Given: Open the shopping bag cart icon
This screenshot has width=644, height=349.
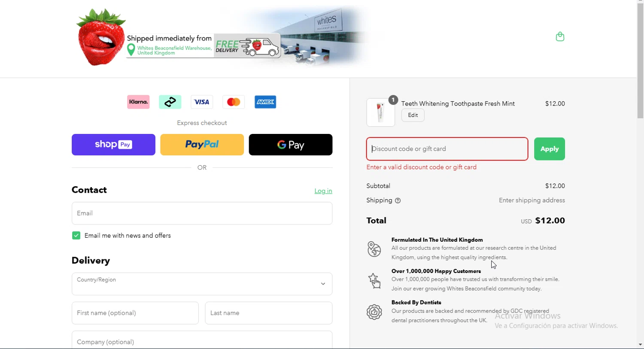Looking at the screenshot, I should click(560, 36).
